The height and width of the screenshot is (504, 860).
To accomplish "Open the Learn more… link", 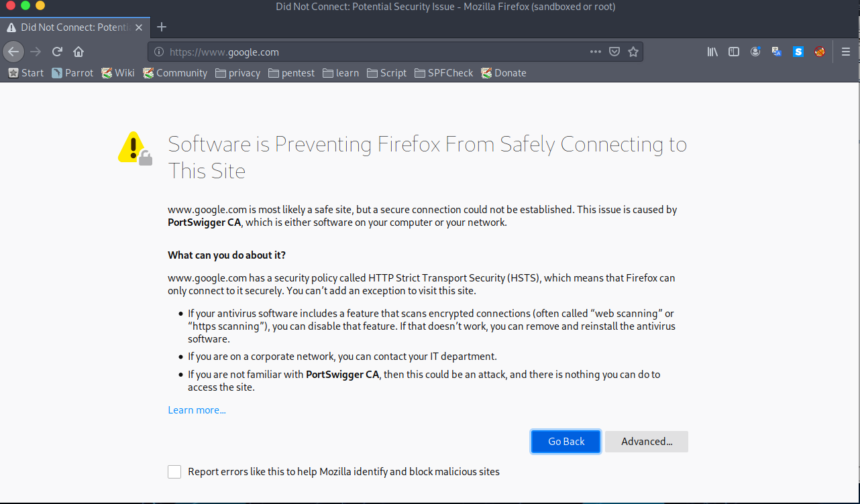I will pyautogui.click(x=197, y=410).
